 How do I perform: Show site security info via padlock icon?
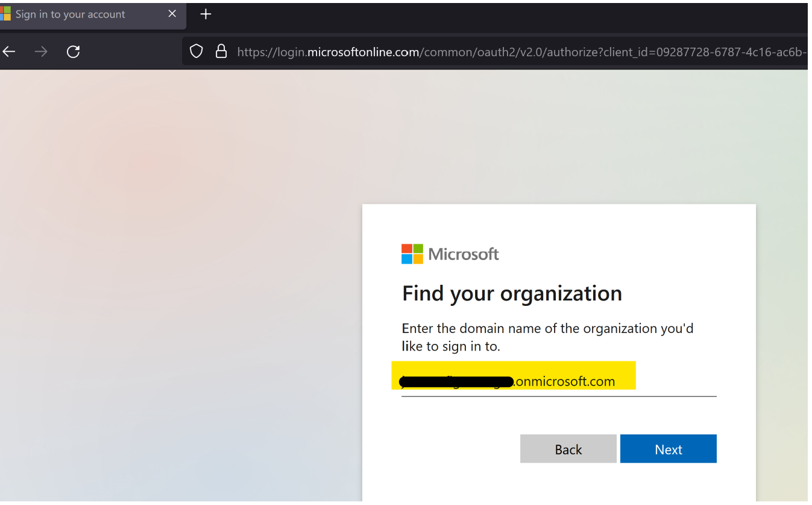[221, 51]
